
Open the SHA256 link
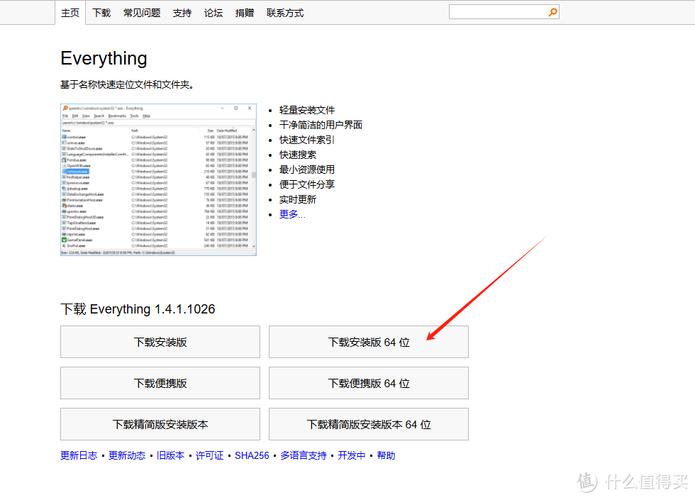point(252,455)
